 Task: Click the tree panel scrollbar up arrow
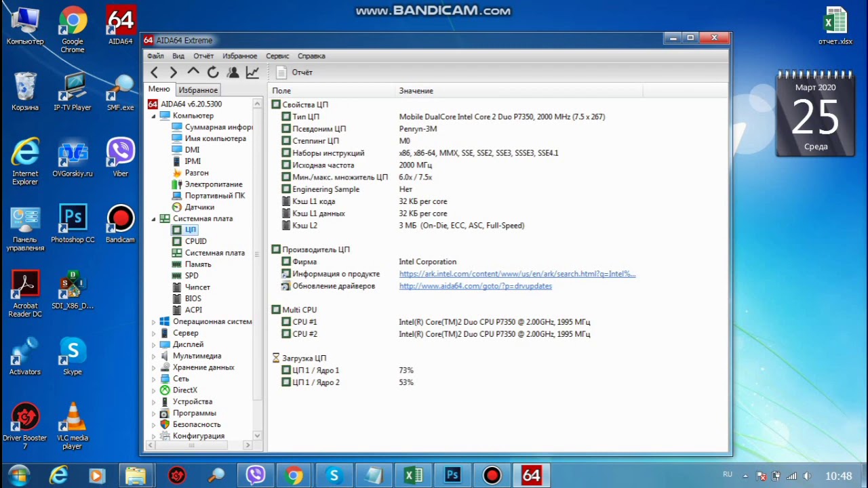click(x=257, y=104)
